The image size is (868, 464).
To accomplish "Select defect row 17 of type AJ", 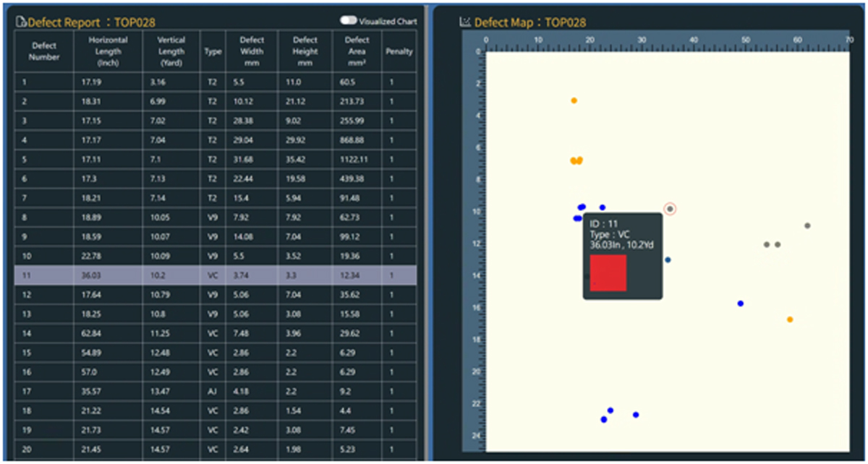I will click(215, 391).
